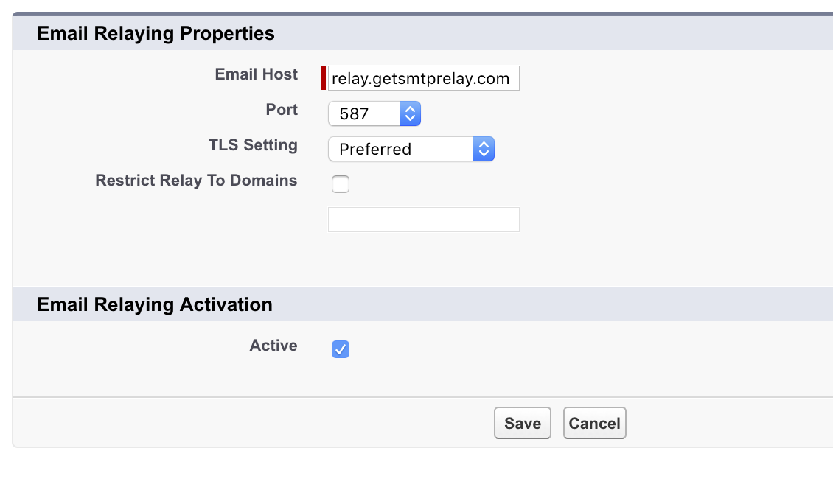Click the Email Relaying Properties header
This screenshot has height=504, width=833.
click(x=156, y=33)
